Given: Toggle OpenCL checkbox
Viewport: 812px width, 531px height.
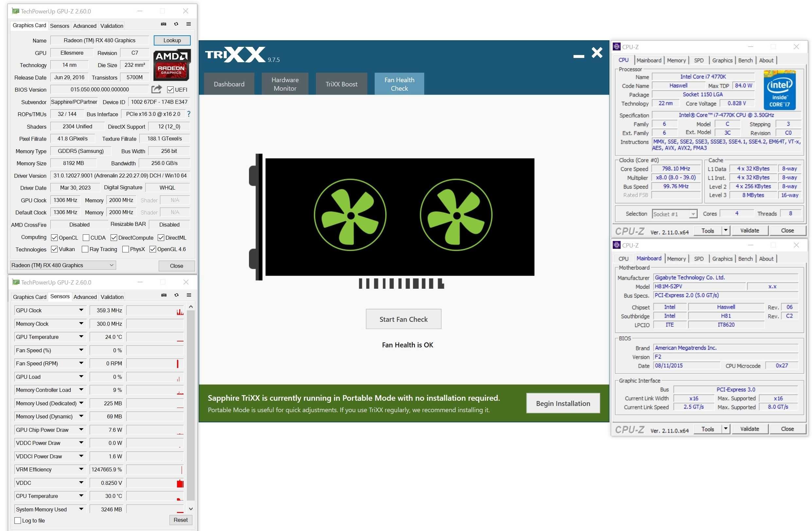Looking at the screenshot, I should click(54, 237).
